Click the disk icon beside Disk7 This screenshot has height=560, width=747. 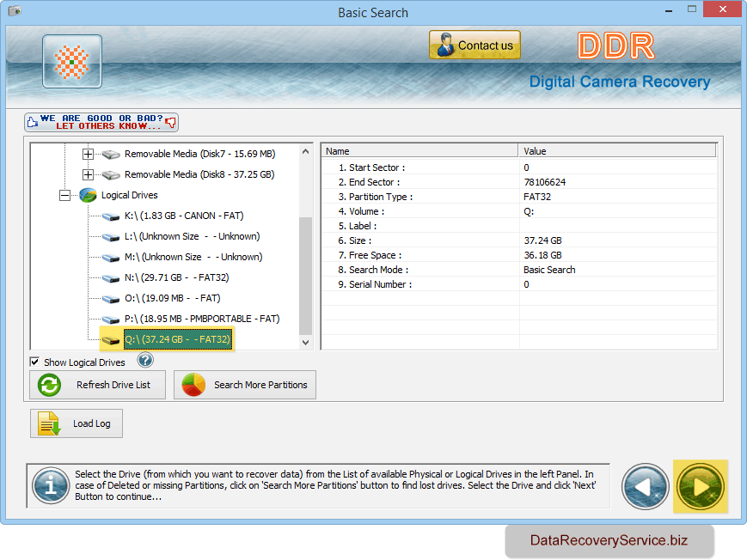[x=111, y=155]
